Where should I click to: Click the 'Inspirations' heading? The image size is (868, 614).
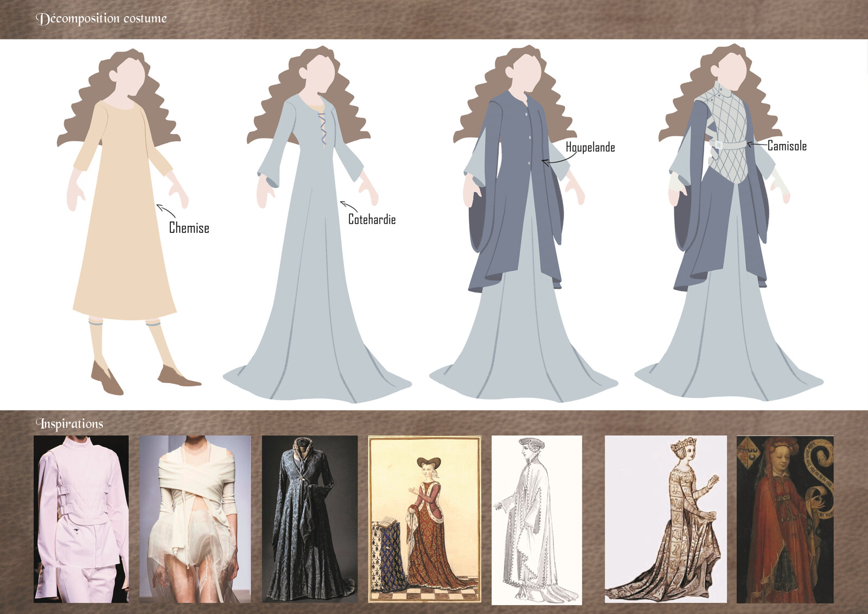click(69, 423)
